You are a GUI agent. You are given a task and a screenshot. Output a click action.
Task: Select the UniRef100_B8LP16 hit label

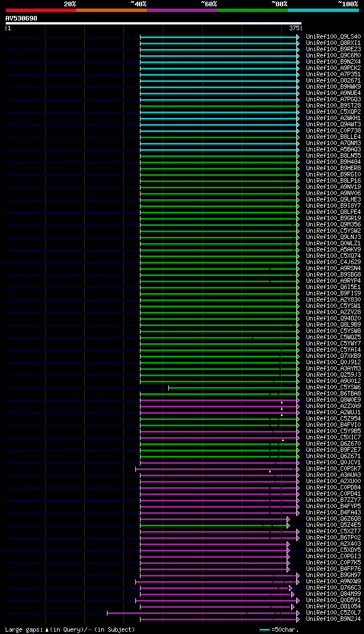(x=333, y=181)
